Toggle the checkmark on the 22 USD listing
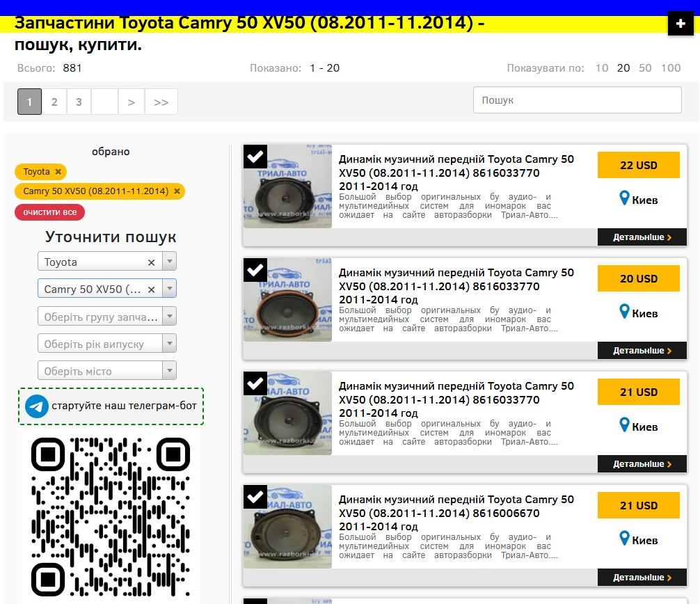700x604 pixels. pos(255,157)
